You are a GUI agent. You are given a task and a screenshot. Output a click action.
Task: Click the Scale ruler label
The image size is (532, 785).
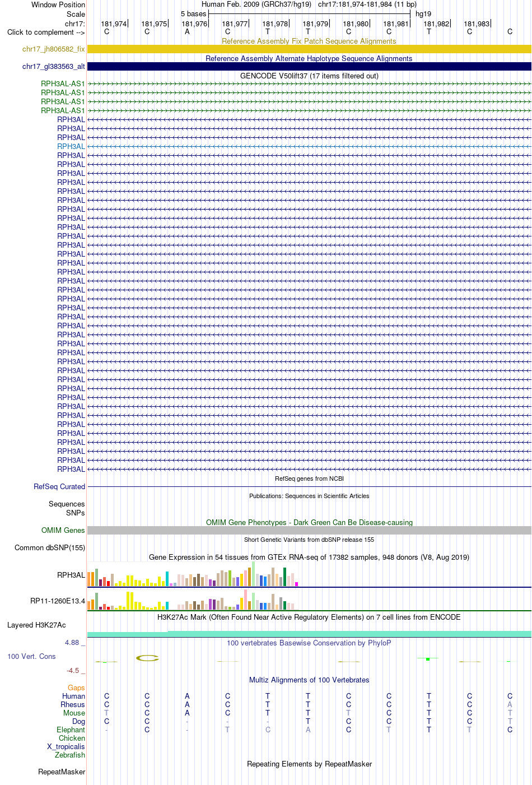(x=76, y=15)
